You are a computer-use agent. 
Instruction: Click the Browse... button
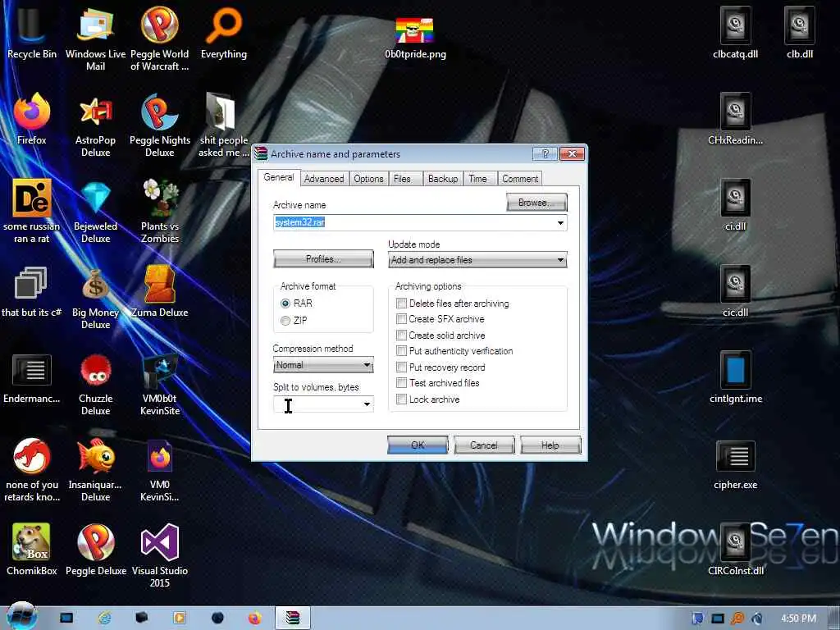click(x=536, y=203)
